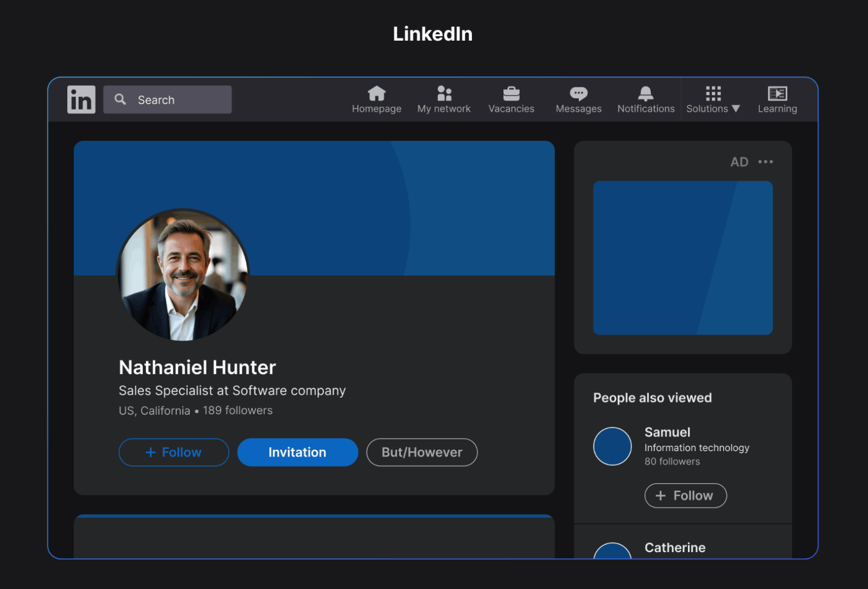Select the Messages menu label
Image resolution: width=868 pixels, height=589 pixels.
[x=579, y=109]
